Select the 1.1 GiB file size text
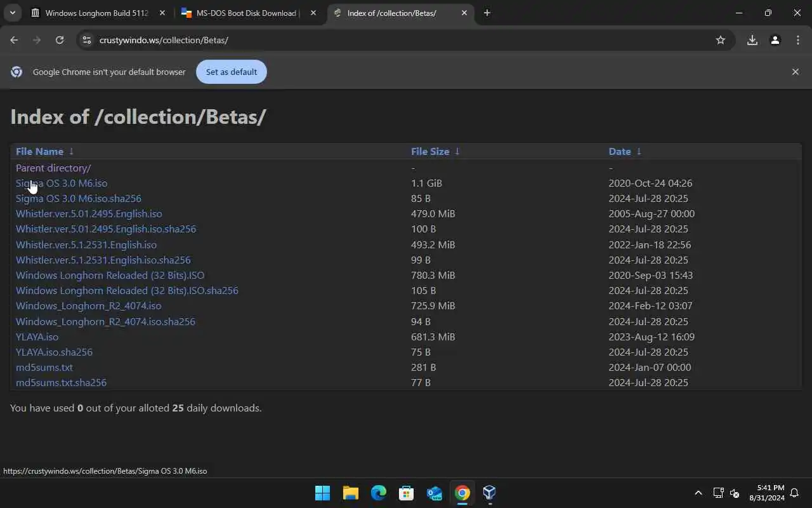 click(426, 183)
